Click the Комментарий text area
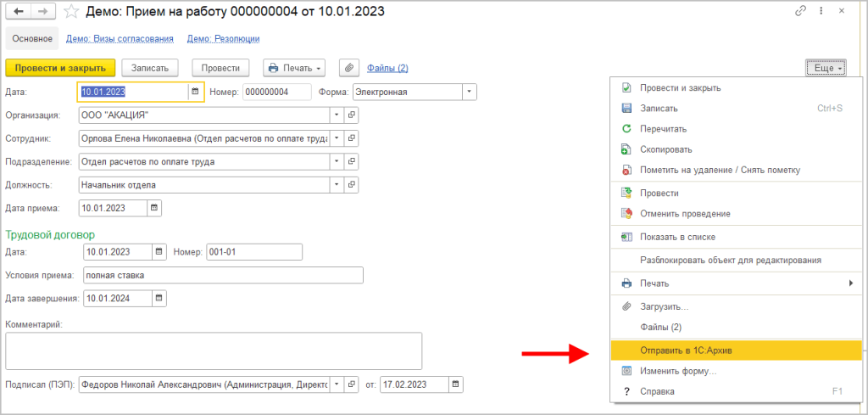 214,351
